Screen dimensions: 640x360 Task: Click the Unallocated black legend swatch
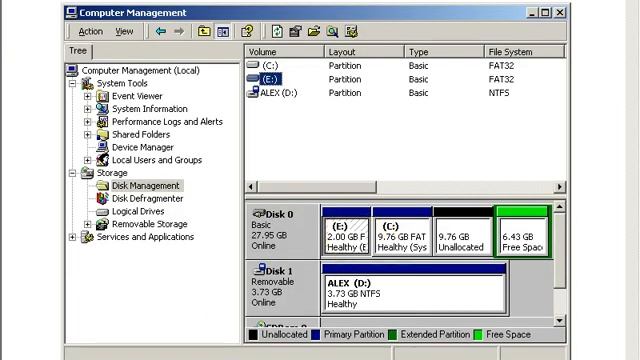click(x=253, y=335)
